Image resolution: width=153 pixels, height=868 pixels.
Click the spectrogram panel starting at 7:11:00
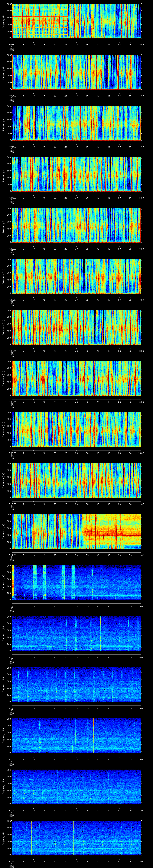(76, 531)
